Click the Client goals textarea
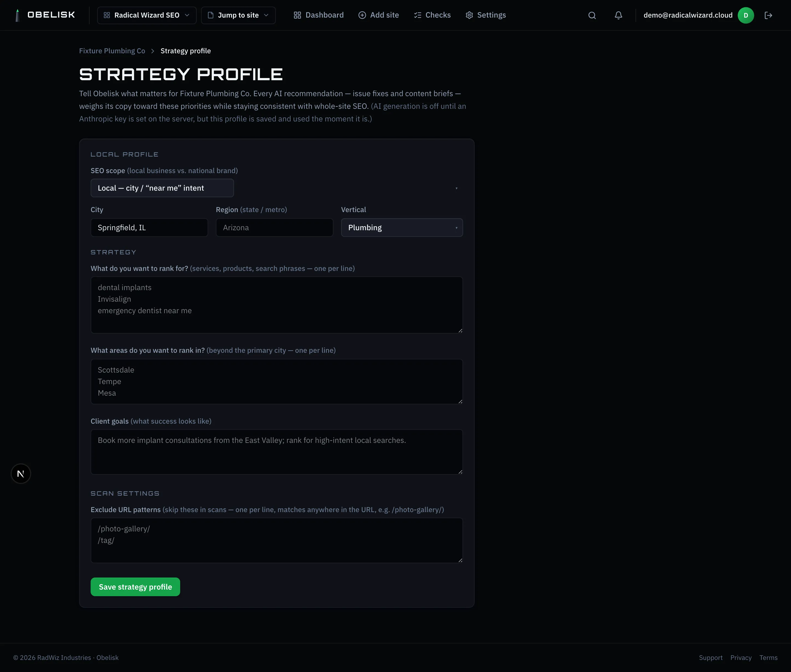Screen dimensions: 791x672 (277, 452)
